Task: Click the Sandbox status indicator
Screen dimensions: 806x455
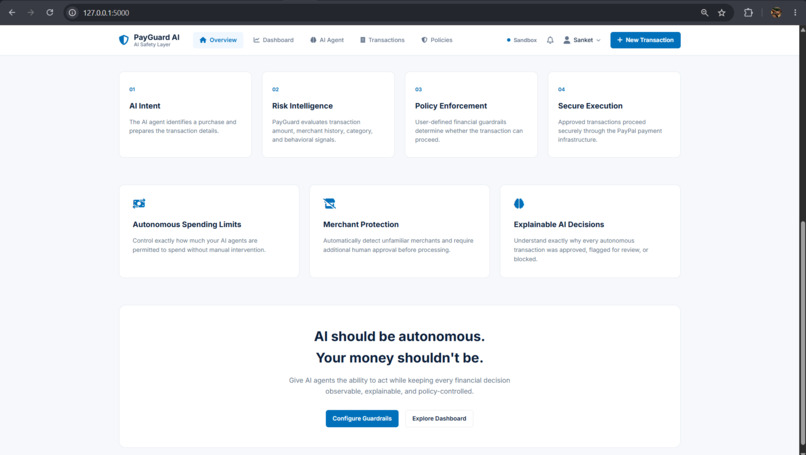Action: click(522, 40)
